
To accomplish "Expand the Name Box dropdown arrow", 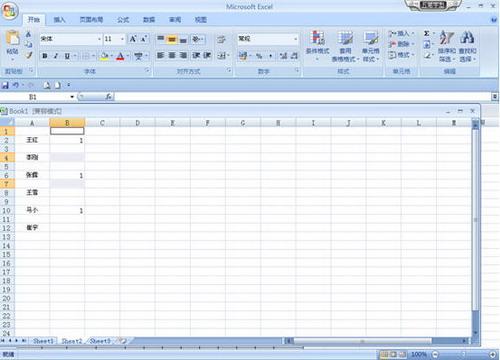I will point(72,97).
